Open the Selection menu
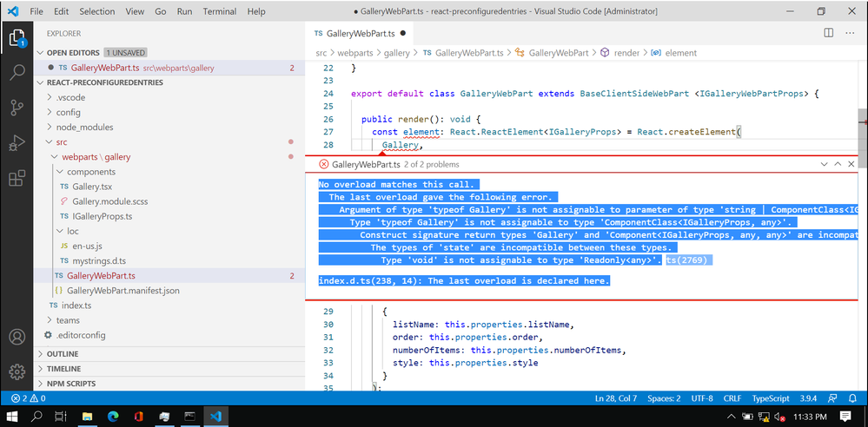 click(97, 11)
